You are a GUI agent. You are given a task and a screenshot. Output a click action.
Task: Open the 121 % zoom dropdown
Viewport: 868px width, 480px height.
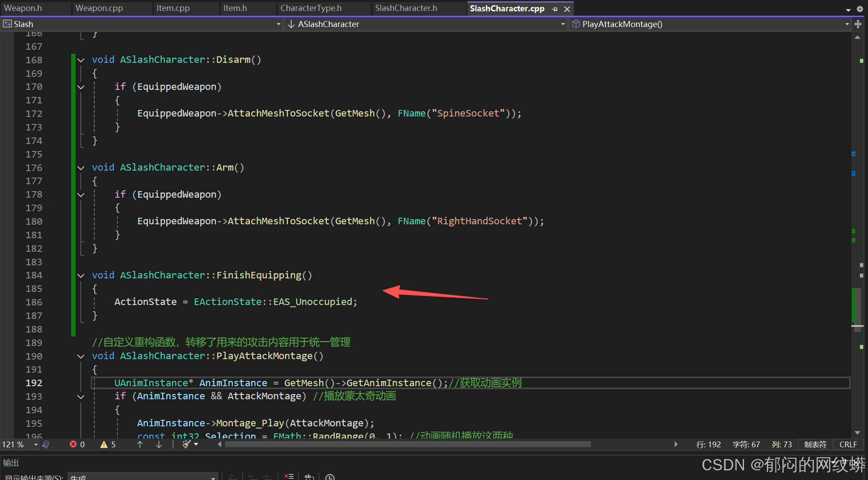(36, 444)
